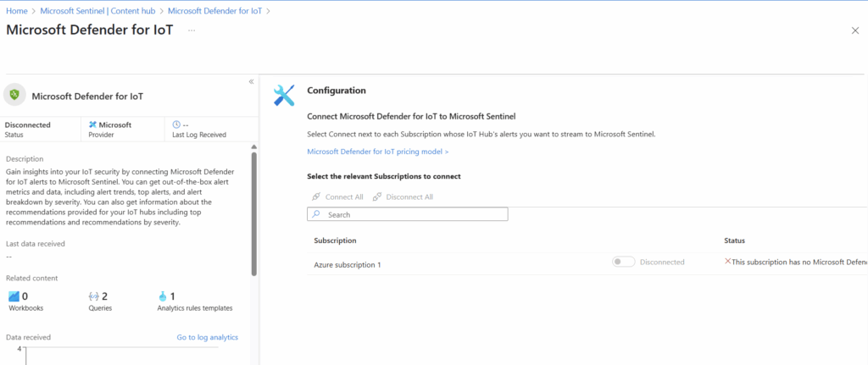Click the Disconnect All button
The width and height of the screenshot is (868, 365).
click(x=403, y=196)
